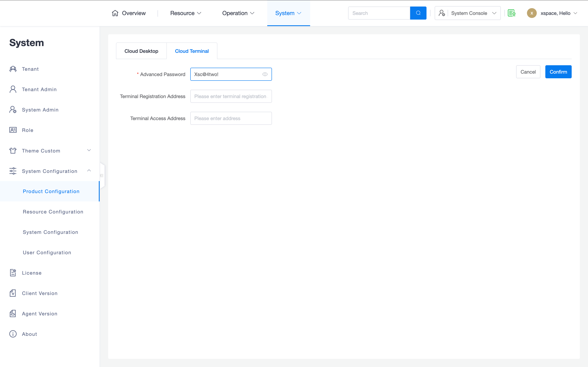
Task: Collapse the sidebar with the handle
Action: (x=102, y=176)
